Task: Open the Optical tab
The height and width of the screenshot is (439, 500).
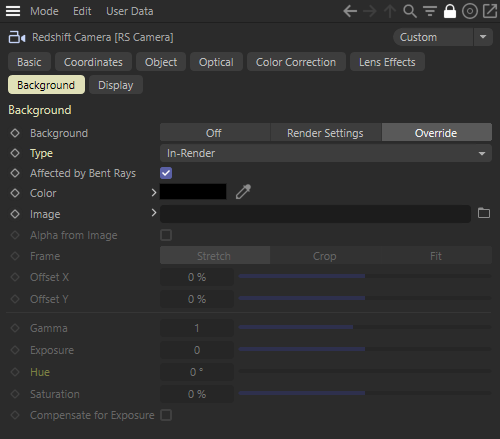Action: click(x=216, y=62)
